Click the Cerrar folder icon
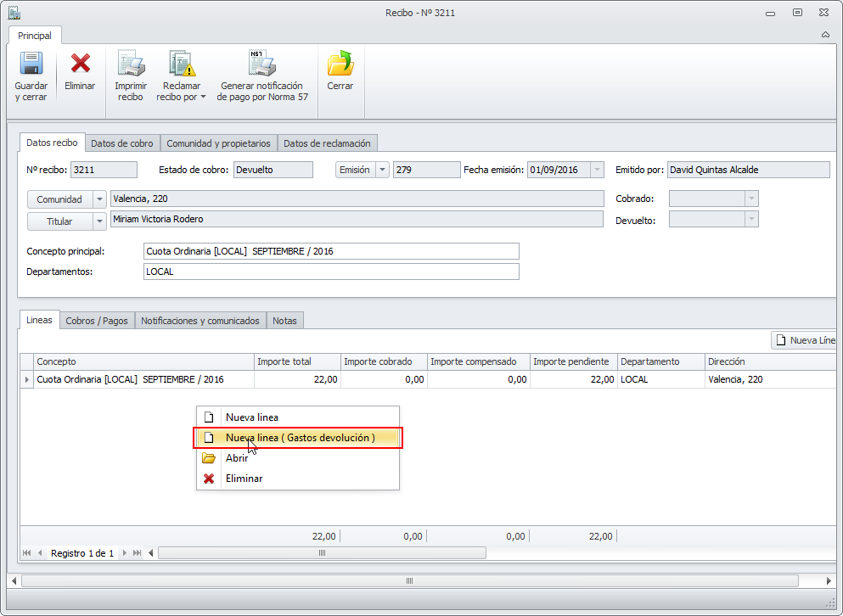The height and width of the screenshot is (616, 843). tap(340, 64)
